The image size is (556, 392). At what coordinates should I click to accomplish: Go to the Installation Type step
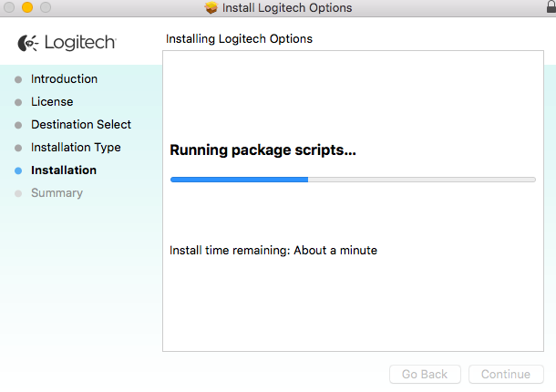point(76,148)
